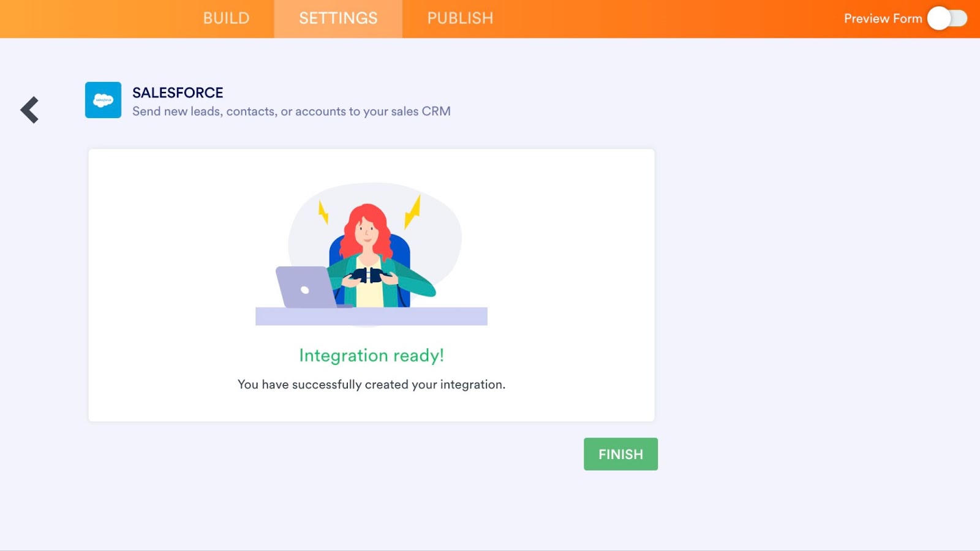Viewport: 980px width, 551px height.
Task: Click the Integration ready! heading
Action: (x=371, y=356)
